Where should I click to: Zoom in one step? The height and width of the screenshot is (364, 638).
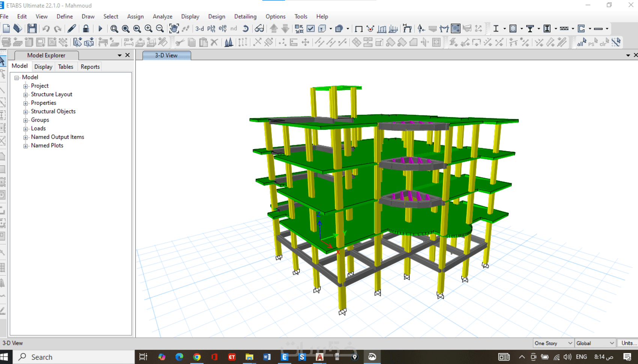(x=149, y=29)
